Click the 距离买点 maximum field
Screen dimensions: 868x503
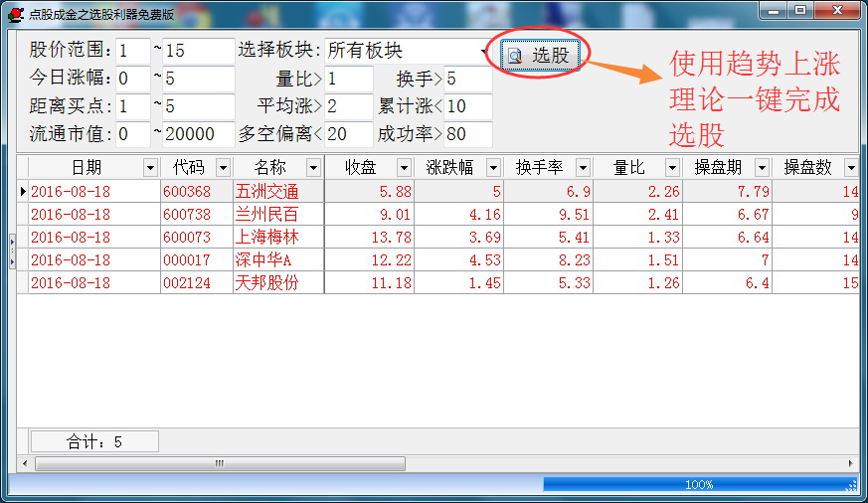click(x=198, y=106)
